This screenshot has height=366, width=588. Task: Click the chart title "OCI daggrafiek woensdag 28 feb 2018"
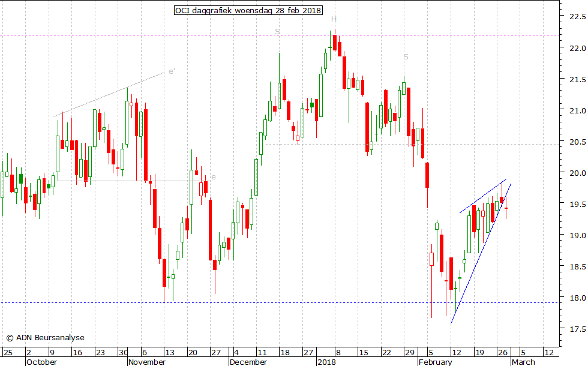click(248, 10)
